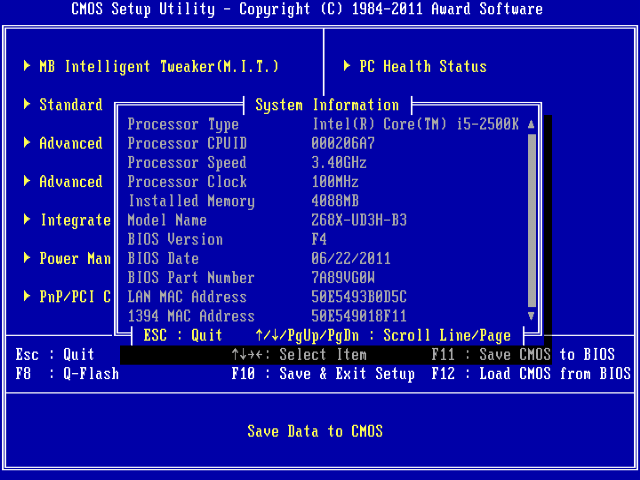The image size is (640, 480).
Task: Click the arrow beside Standard
Action: pyautogui.click(x=27, y=104)
